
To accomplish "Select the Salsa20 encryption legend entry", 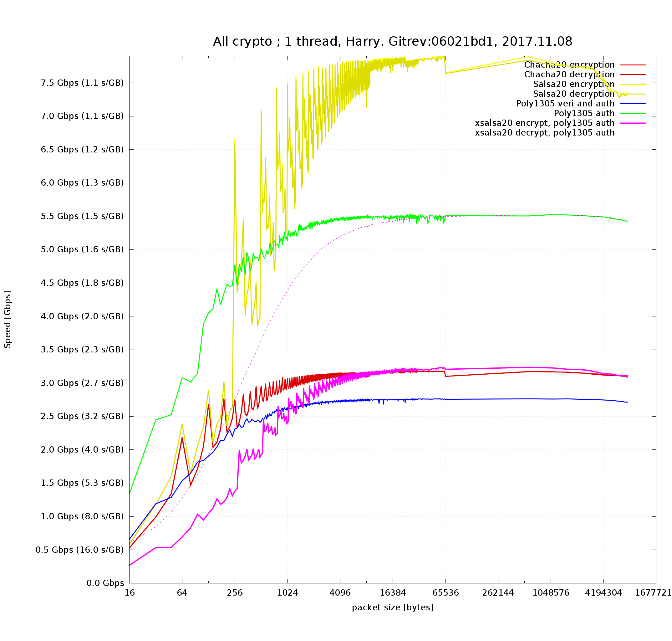I will click(574, 84).
